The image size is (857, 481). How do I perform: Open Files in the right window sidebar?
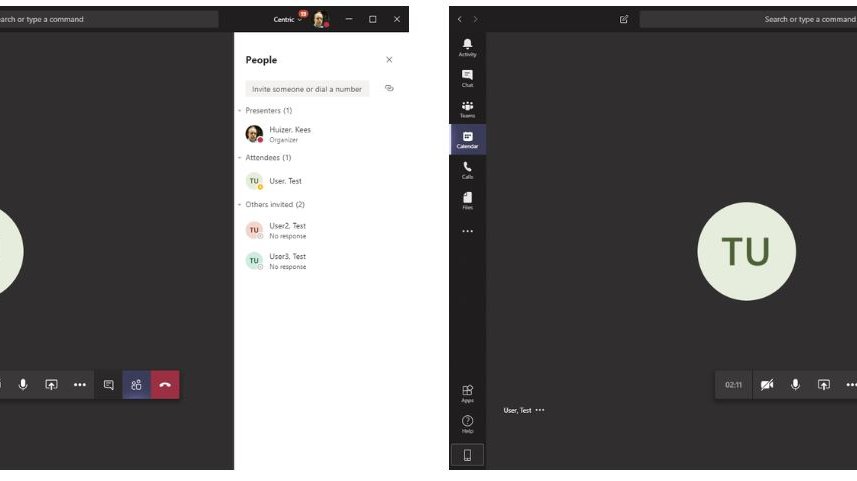467,201
